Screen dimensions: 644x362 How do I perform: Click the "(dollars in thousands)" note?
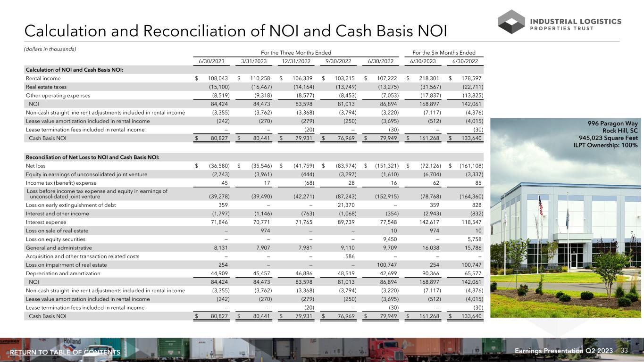point(50,49)
